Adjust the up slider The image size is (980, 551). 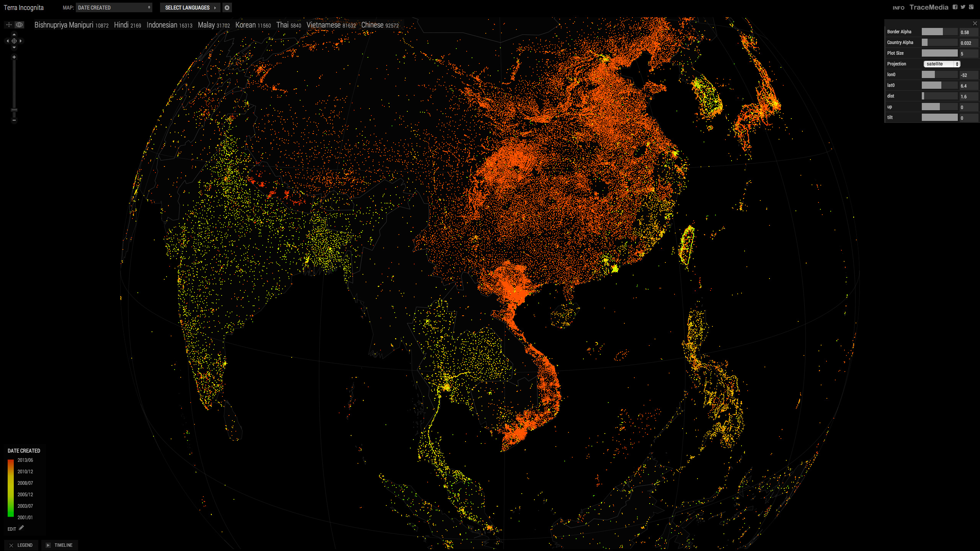[939, 107]
